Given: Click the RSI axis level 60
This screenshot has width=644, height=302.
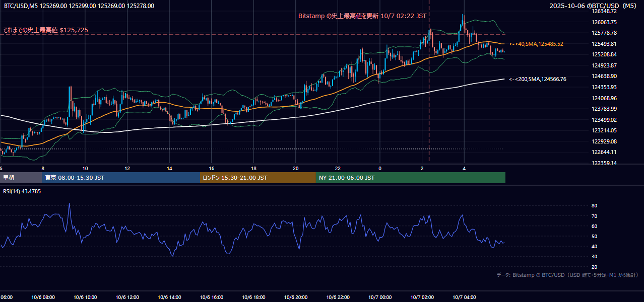Looking at the screenshot, I should pyautogui.click(x=594, y=226).
